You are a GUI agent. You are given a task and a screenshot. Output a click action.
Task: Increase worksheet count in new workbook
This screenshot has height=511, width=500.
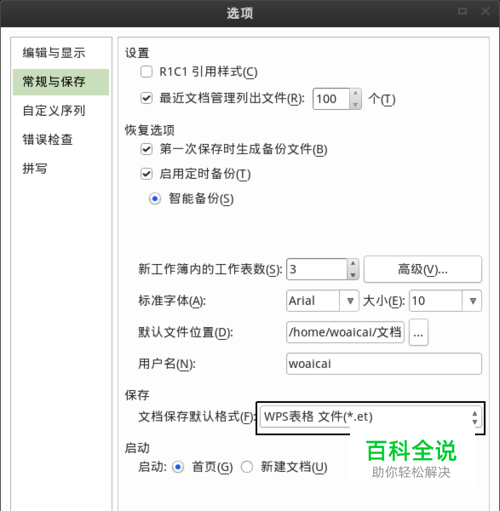point(353,264)
